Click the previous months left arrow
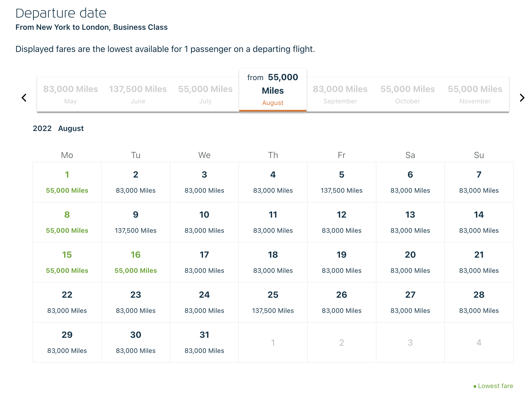Image resolution: width=532 pixels, height=400 pixels. pos(24,98)
